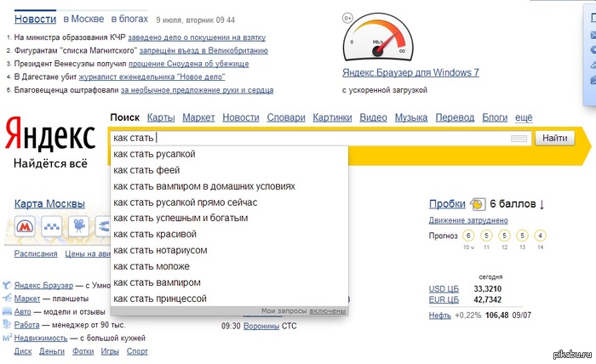Image resolution: width=596 pixels, height=364 pixels.
Task: Select suggestion как стать принцессой
Action: tap(229, 299)
